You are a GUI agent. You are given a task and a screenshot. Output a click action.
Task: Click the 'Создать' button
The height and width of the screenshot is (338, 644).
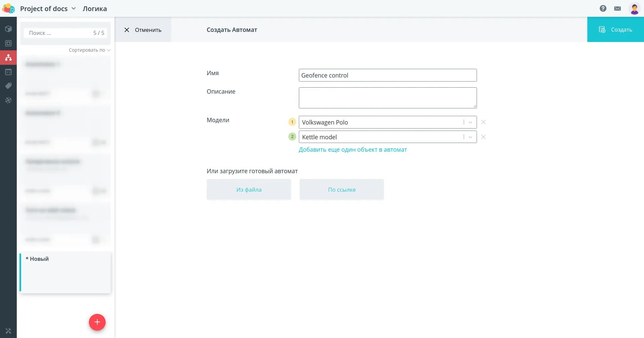point(615,30)
